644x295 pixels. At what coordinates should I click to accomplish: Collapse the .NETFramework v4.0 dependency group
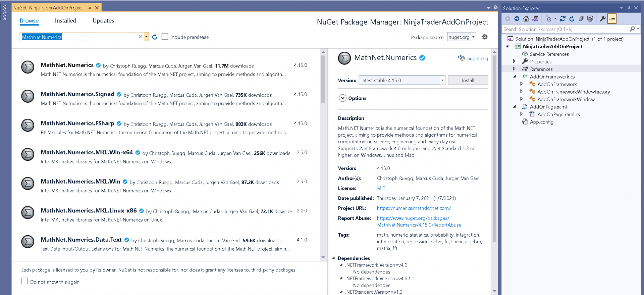click(341, 265)
